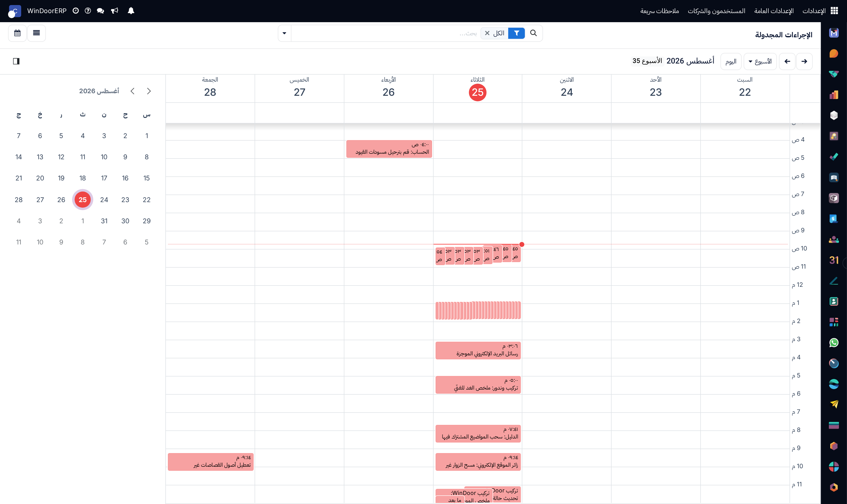Click the megaphone announcements icon
The width and height of the screenshot is (847, 504).
tap(115, 11)
